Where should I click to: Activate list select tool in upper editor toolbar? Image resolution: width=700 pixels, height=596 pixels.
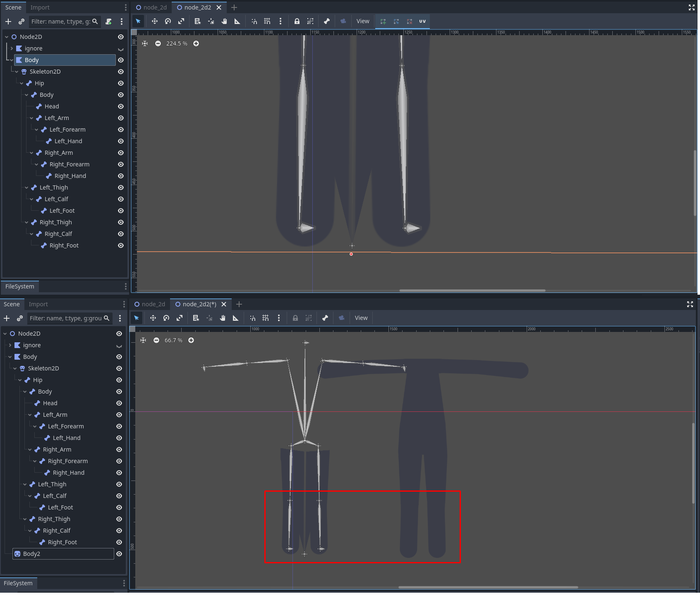(x=197, y=21)
